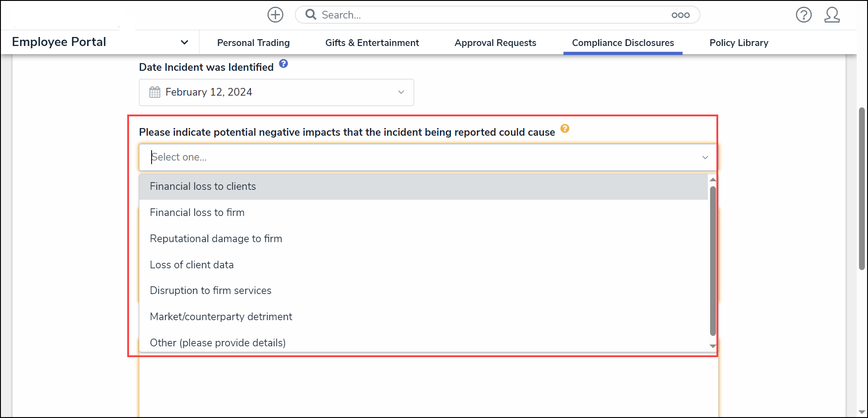868x418 pixels.
Task: Click the blue help icon beside Date Incident
Action: point(283,64)
